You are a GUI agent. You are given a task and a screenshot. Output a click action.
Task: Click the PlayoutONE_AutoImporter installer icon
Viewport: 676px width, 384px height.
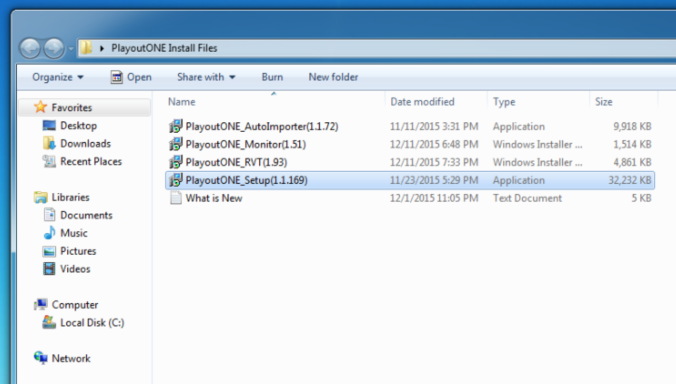click(175, 126)
